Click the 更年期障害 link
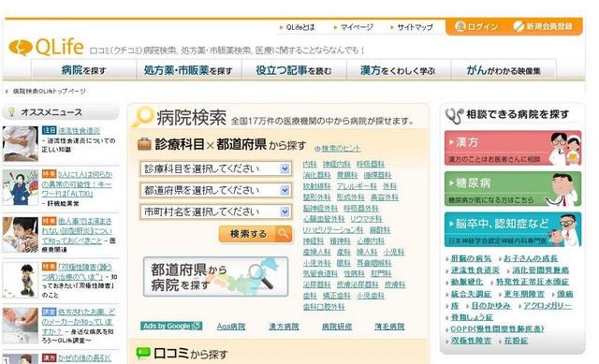This screenshot has width=599, height=364. tap(524, 294)
